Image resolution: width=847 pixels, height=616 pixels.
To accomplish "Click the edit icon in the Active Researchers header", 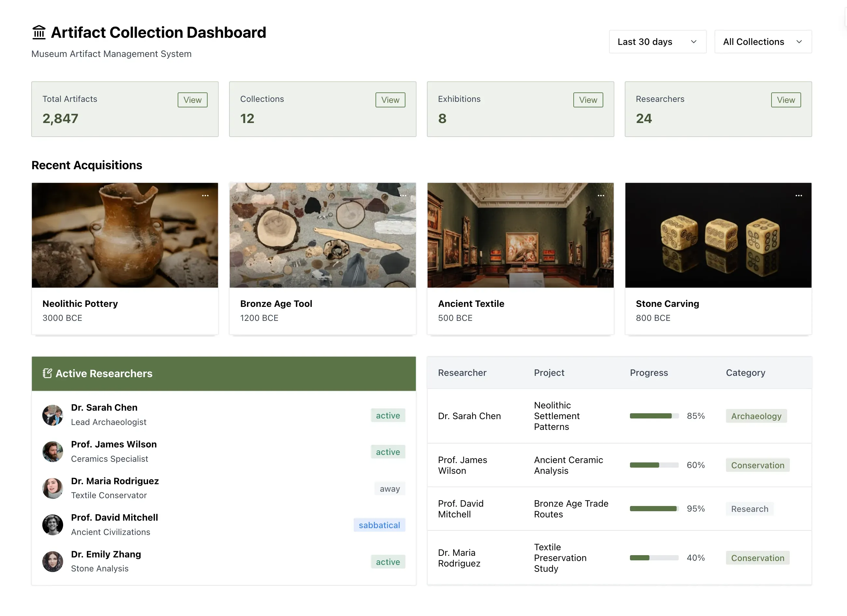I will [x=47, y=373].
